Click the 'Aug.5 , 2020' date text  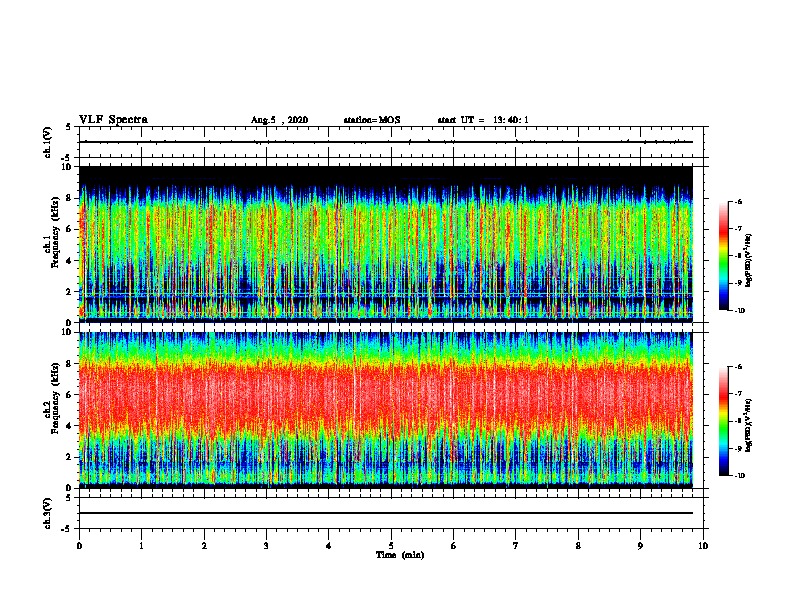point(279,120)
